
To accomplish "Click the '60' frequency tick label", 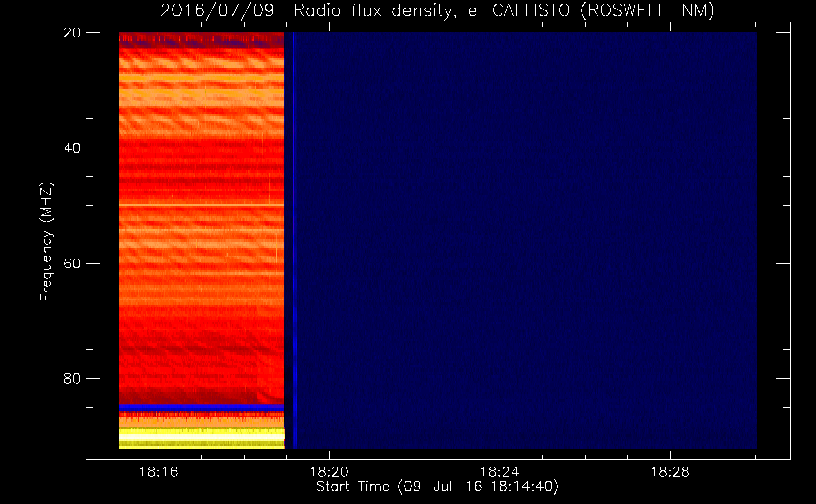I will 72,264.
